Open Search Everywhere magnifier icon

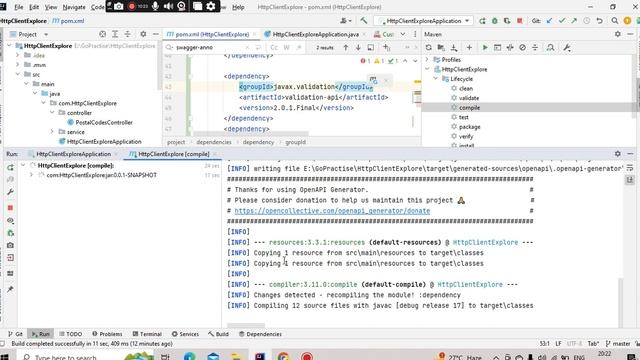point(614,21)
